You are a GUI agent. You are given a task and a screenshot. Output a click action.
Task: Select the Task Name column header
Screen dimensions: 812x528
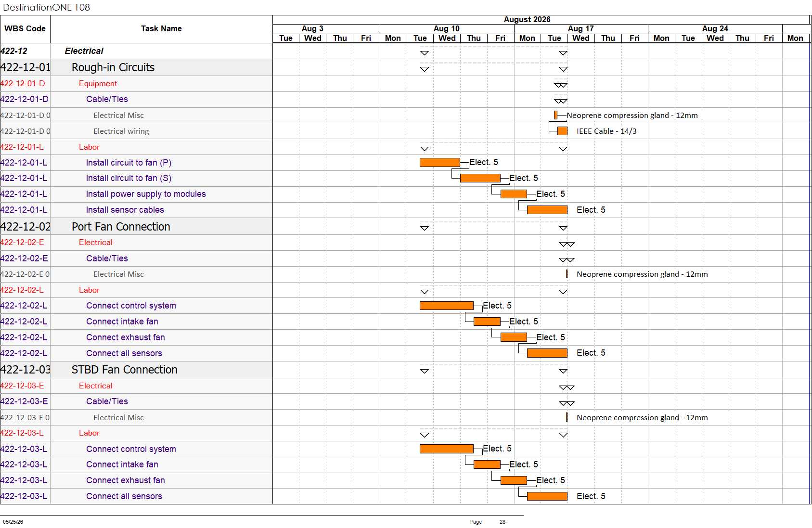click(x=161, y=29)
